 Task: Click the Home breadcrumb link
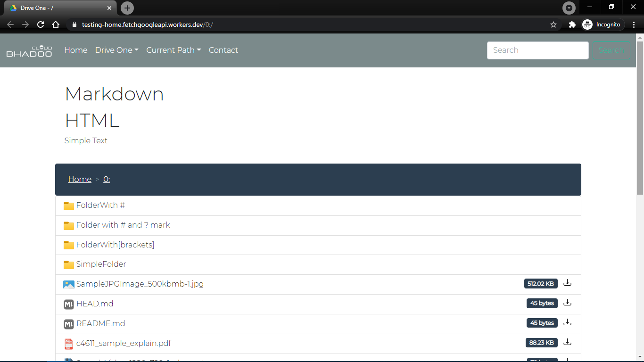(x=80, y=179)
